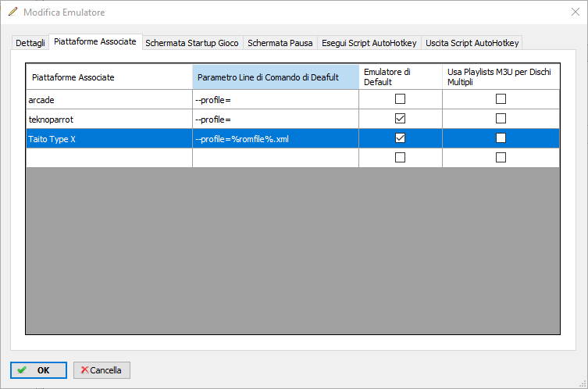Select the teknoparrot platform cell
The height and width of the screenshot is (389, 588).
(109, 119)
